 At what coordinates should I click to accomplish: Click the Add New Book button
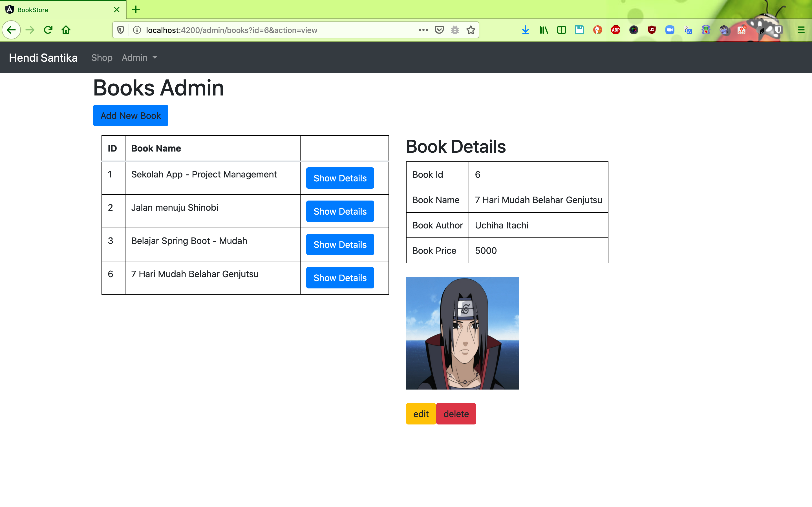pyautogui.click(x=131, y=116)
